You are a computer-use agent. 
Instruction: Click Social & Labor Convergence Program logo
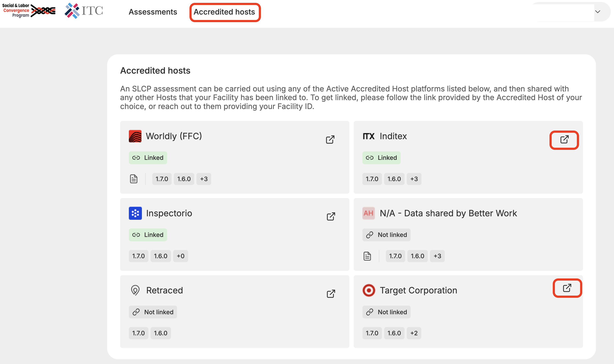click(x=29, y=11)
